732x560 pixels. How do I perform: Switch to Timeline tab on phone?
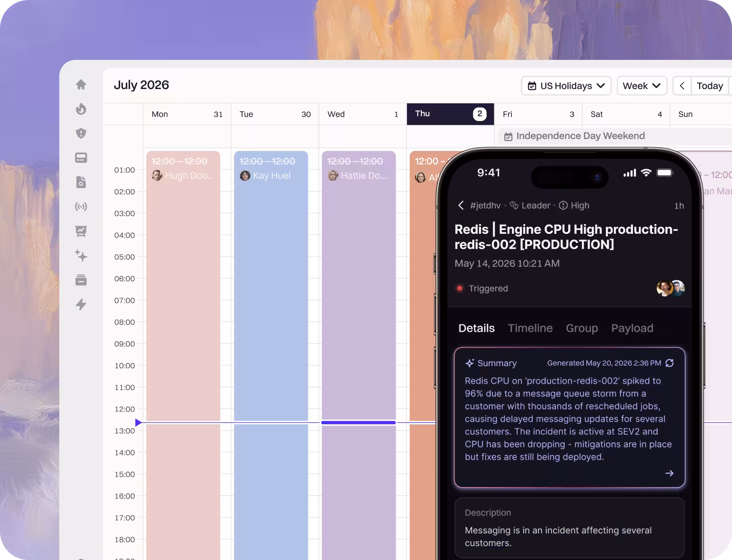(530, 328)
